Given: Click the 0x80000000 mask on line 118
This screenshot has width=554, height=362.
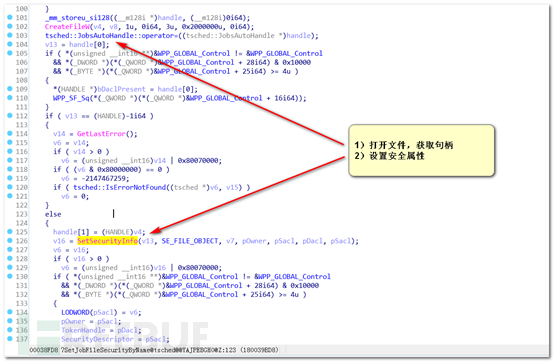Looking at the screenshot, I should [119, 170].
